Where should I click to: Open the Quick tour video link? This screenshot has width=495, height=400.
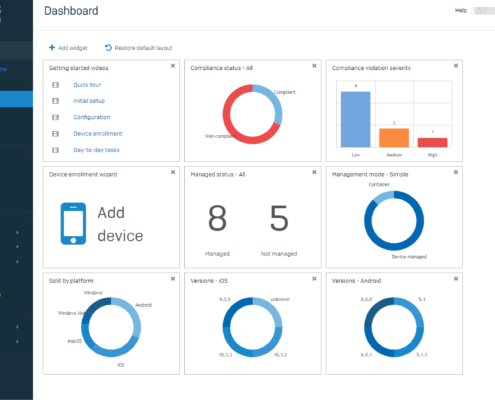[x=87, y=85]
